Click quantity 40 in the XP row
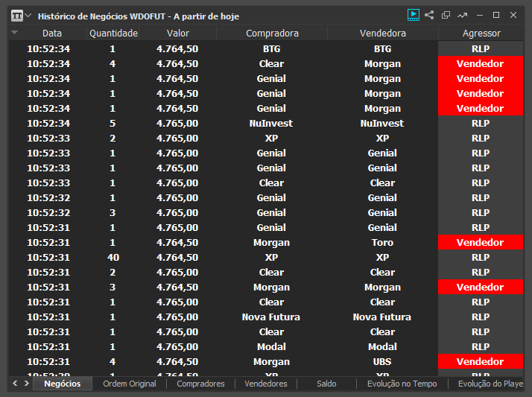532x397 pixels. [x=113, y=257]
